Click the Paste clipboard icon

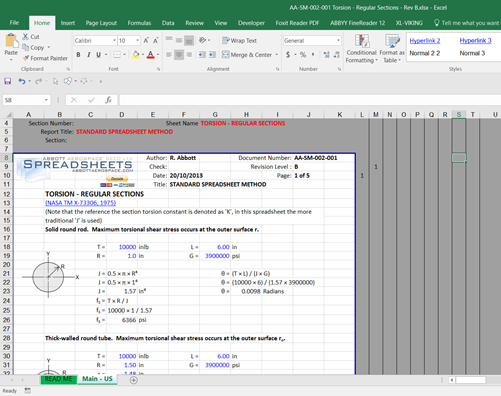coord(11,41)
